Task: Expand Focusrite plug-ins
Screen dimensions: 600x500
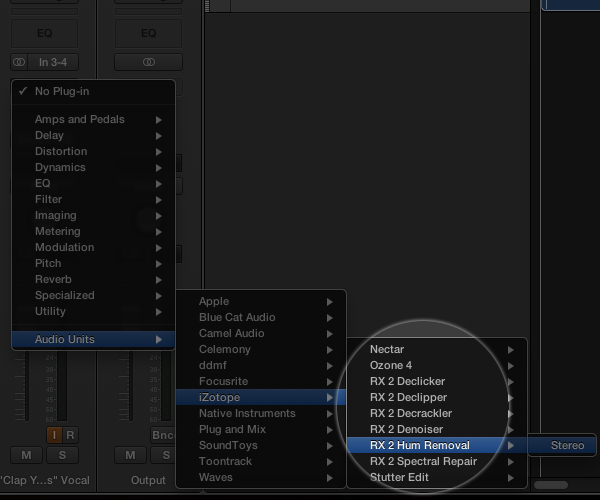Action: pyautogui.click(x=261, y=381)
